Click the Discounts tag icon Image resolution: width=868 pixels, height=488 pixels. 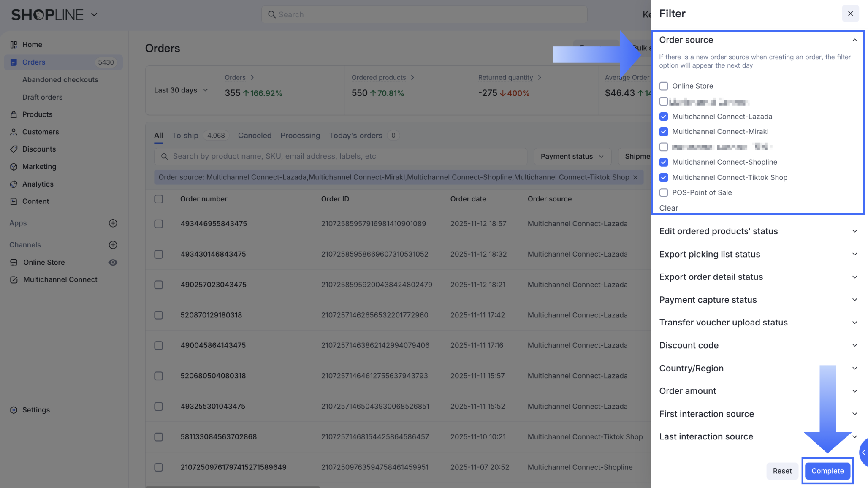[14, 149]
